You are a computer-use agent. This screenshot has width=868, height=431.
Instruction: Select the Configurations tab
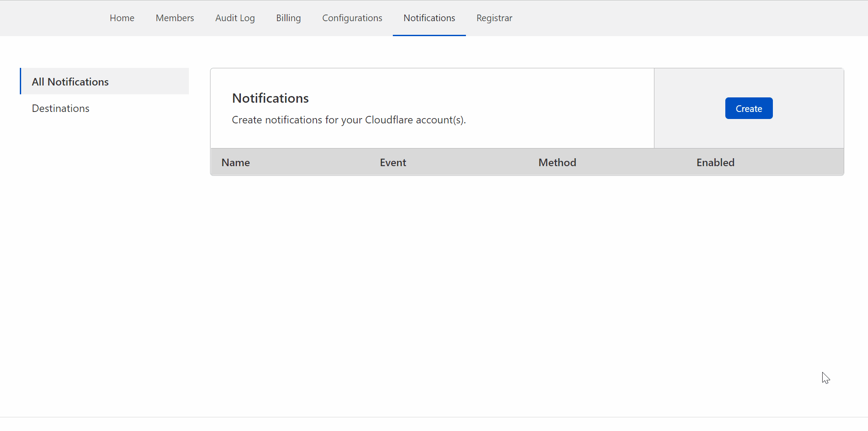352,18
